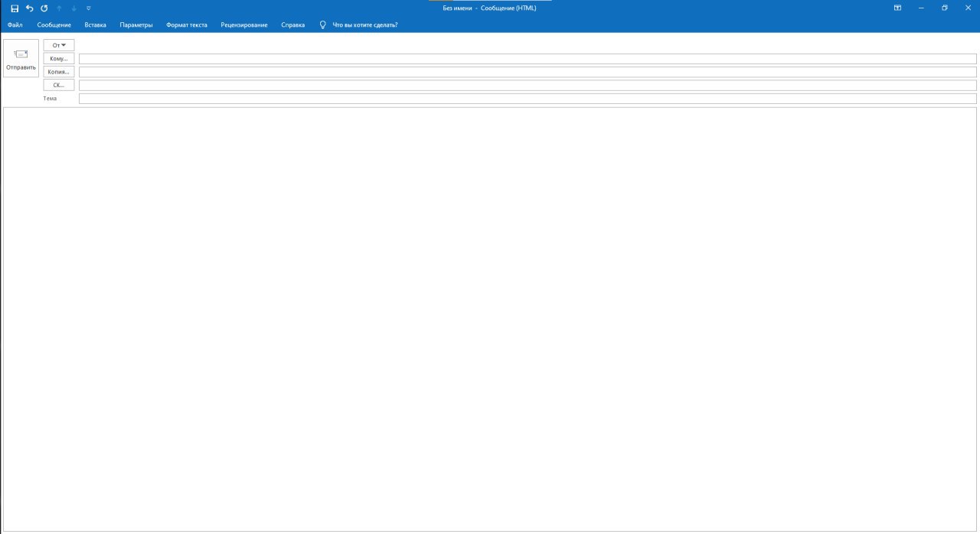Screen dimensions: 980x534
Task: Open the address book via Кому button
Action: [x=59, y=59]
